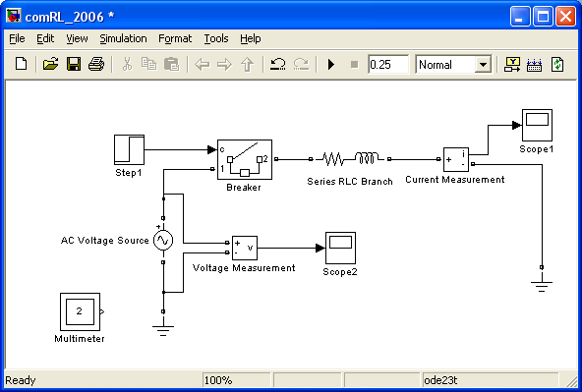The width and height of the screenshot is (582, 392).
Task: Select the Step1 block
Action: [x=129, y=150]
